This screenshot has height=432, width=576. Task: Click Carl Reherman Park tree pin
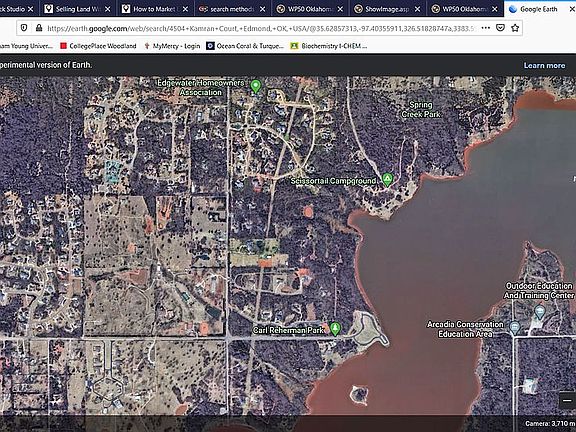(335, 328)
